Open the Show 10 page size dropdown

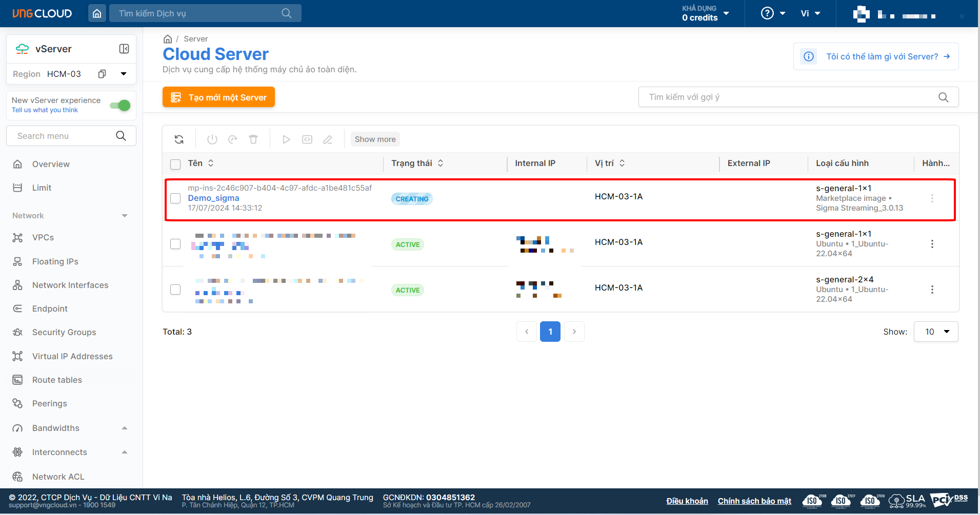click(936, 332)
